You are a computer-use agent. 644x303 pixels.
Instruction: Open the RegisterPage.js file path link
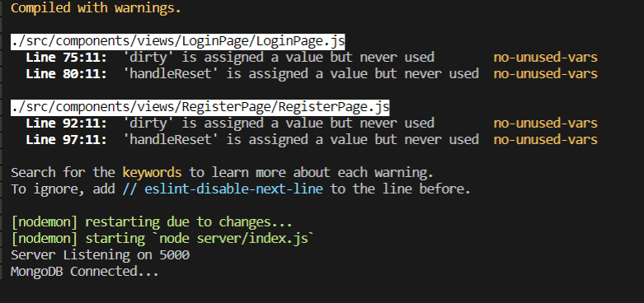click(200, 106)
